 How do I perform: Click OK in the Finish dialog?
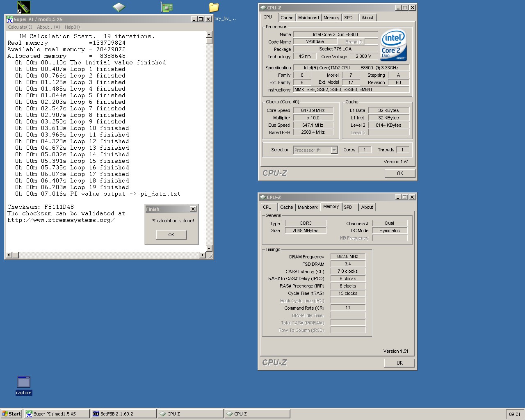click(171, 235)
